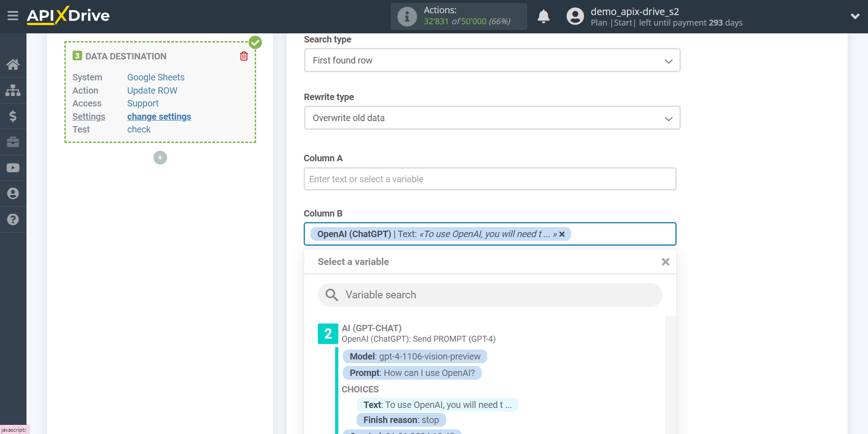This screenshot has height=434, width=868.
Task: Click the AI (GPT-CHAT) step 2 badge
Action: (x=328, y=334)
